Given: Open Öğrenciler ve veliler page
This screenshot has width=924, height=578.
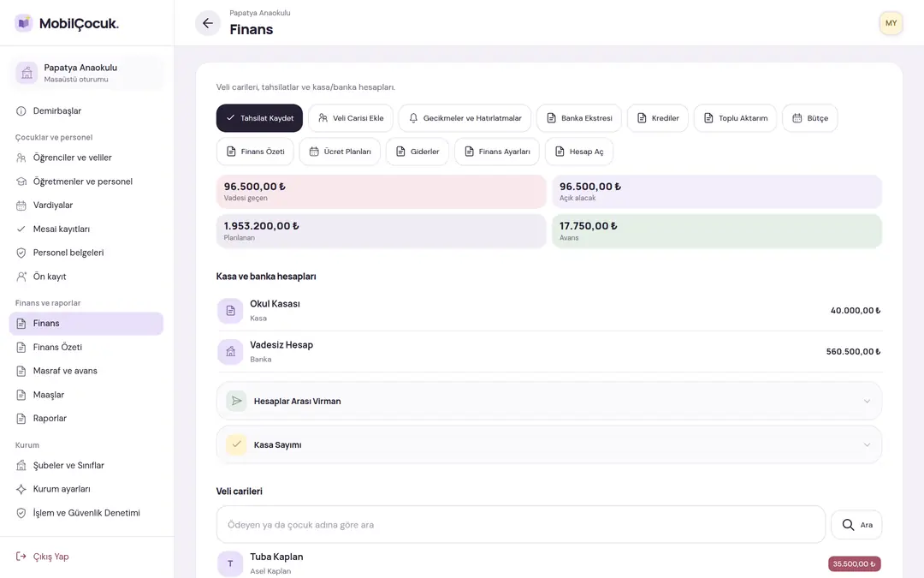Looking at the screenshot, I should coord(86,158).
